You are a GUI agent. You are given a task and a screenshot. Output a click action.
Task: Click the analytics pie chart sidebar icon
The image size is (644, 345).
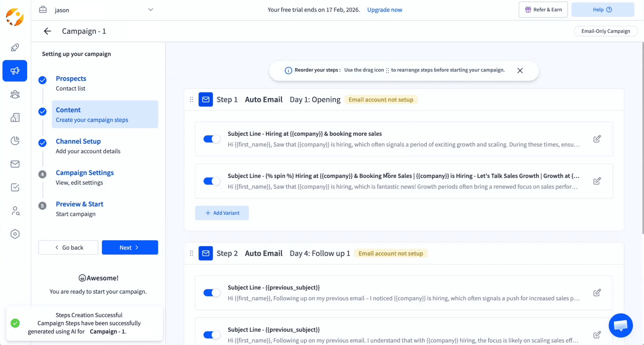tap(15, 141)
